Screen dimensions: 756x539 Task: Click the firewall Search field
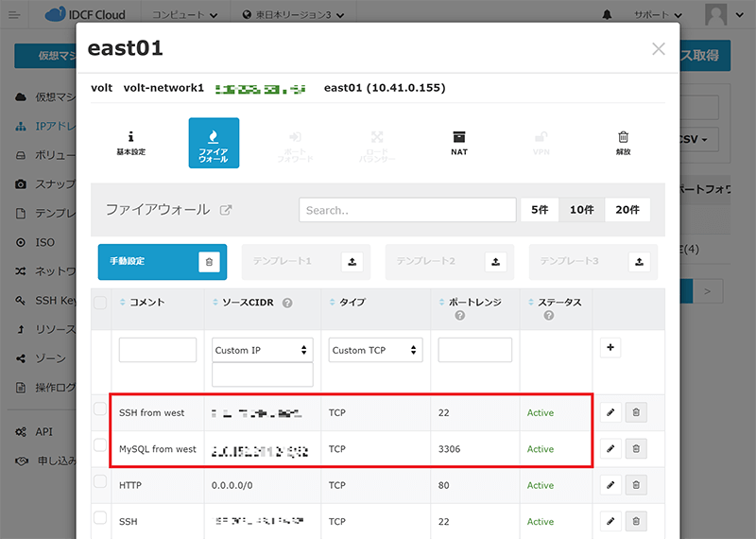407,210
